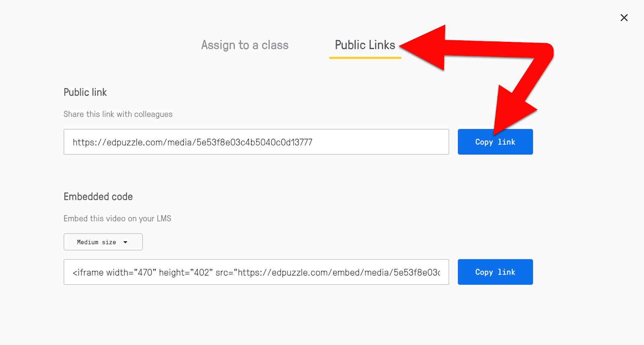Switch to the Assign to a class tab
Viewport: 644px width, 345px height.
[x=245, y=45]
